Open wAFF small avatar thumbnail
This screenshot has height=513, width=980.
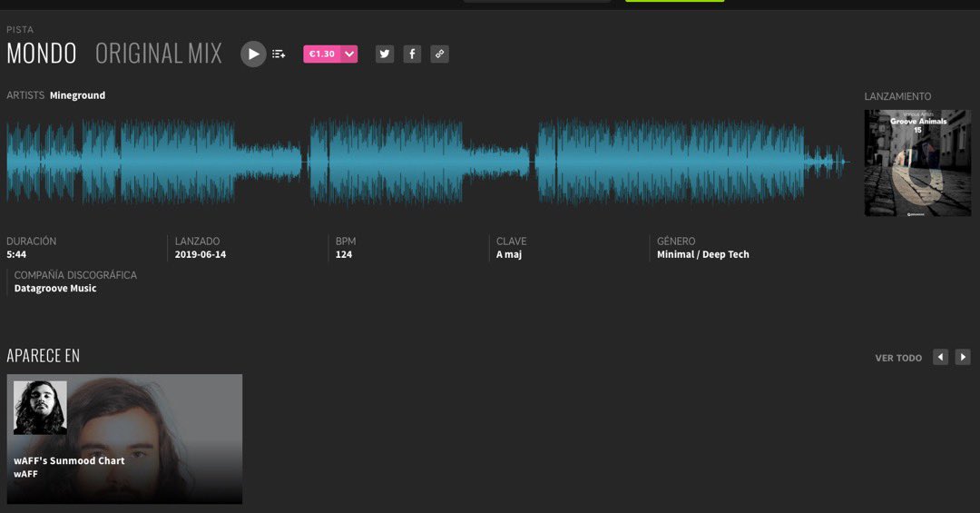(40, 408)
